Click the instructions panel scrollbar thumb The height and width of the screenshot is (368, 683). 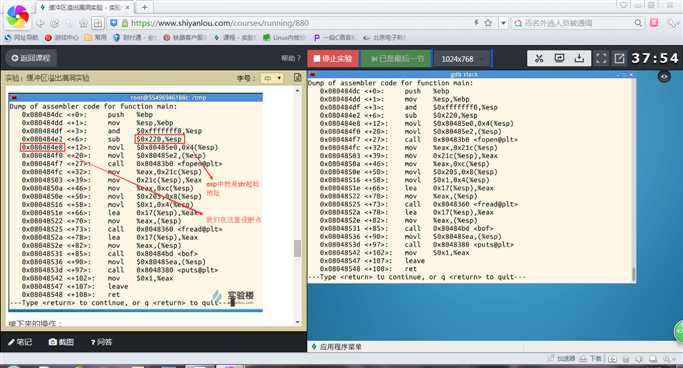(298, 248)
